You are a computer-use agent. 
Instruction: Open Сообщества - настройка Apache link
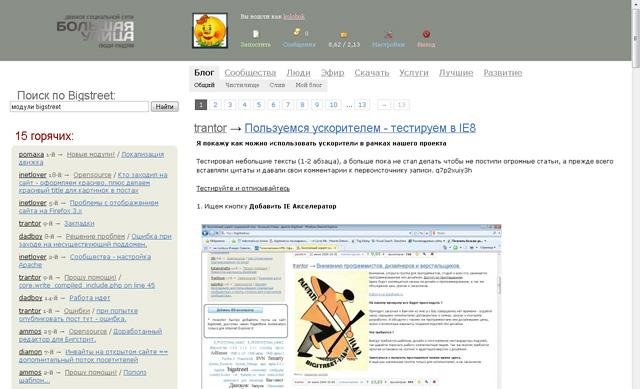point(85,261)
